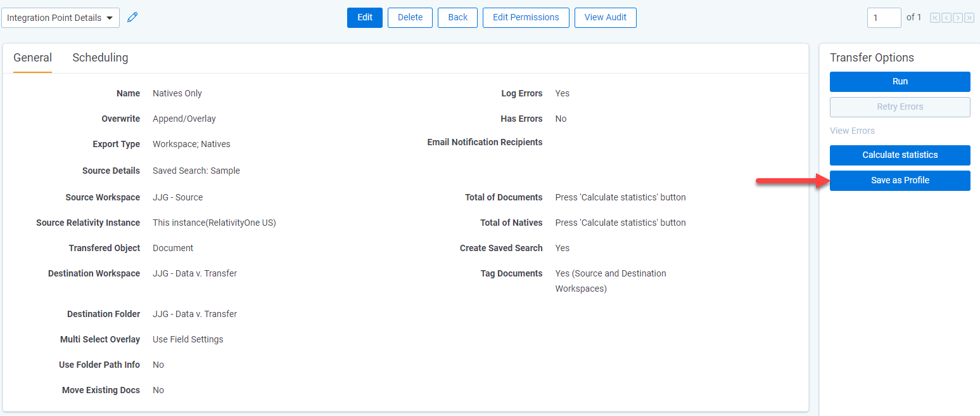Click the Delete button
Image resolution: width=980 pixels, height=416 pixels.
tap(410, 18)
